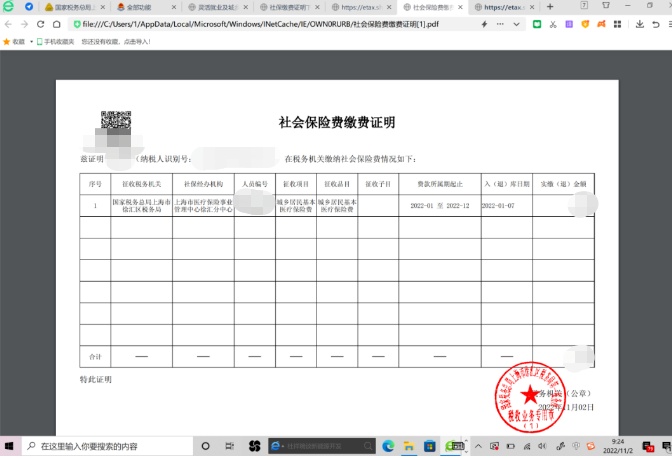Click the 360 browser logo icon
This screenshot has height=458, width=672.
(8, 6)
